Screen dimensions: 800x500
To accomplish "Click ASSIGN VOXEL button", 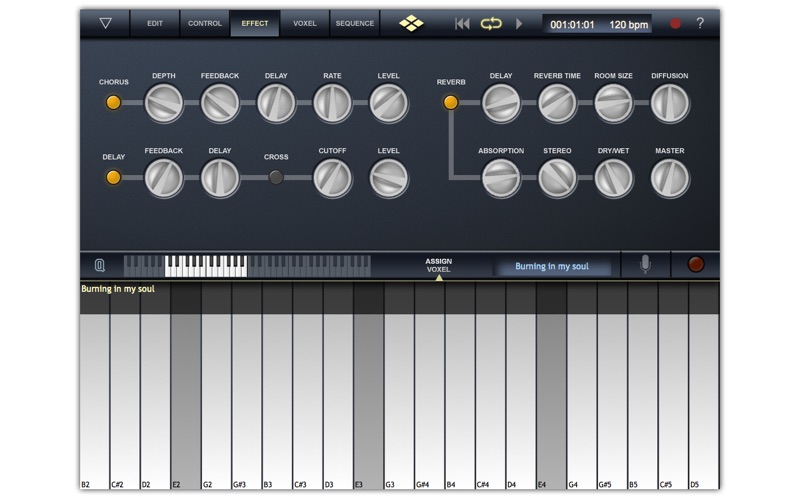I will (438, 265).
